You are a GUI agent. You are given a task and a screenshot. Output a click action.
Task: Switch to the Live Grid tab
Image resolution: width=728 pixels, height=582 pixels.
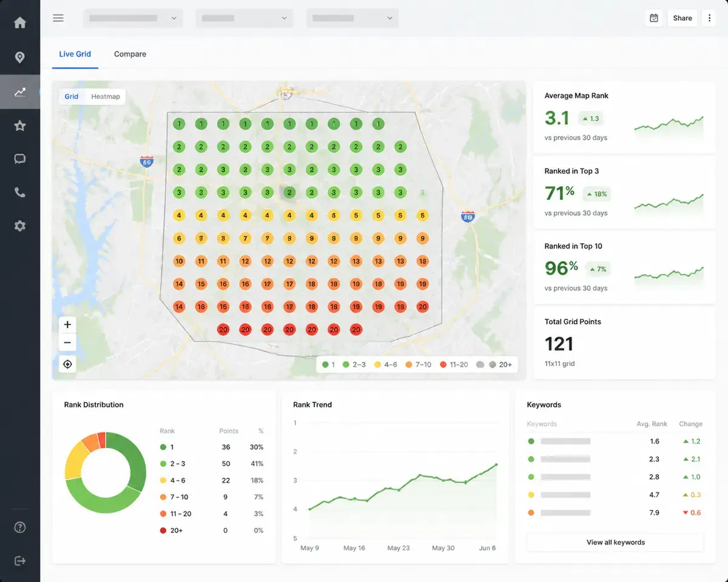click(x=75, y=54)
